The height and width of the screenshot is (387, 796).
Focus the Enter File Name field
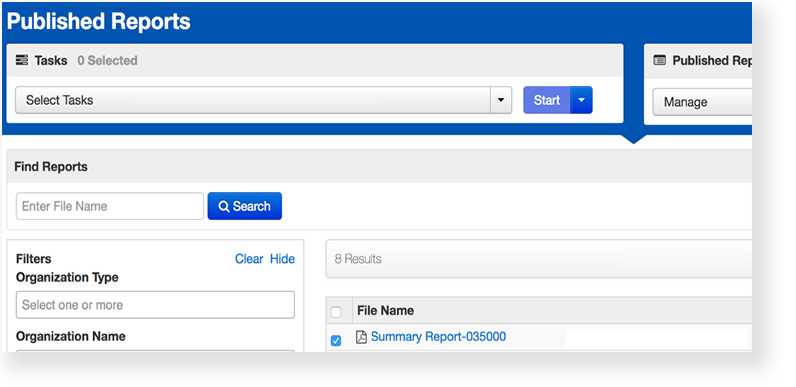[x=110, y=206]
